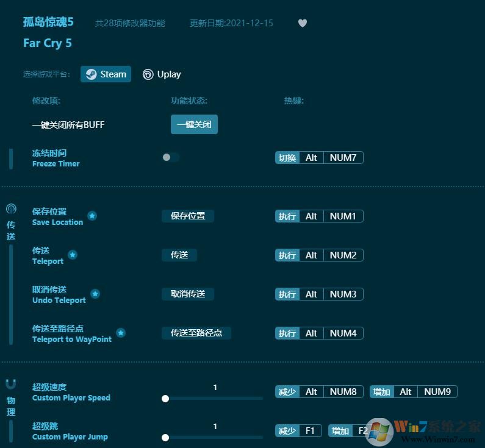Click the Freeze Timer label
This screenshot has height=448, width=485.
(x=56, y=163)
